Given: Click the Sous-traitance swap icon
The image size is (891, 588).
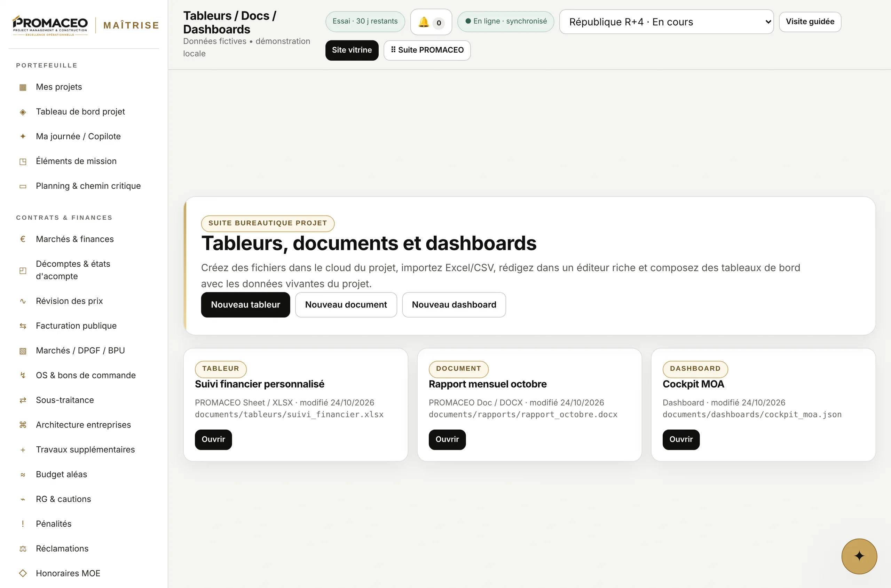Looking at the screenshot, I should point(23,400).
